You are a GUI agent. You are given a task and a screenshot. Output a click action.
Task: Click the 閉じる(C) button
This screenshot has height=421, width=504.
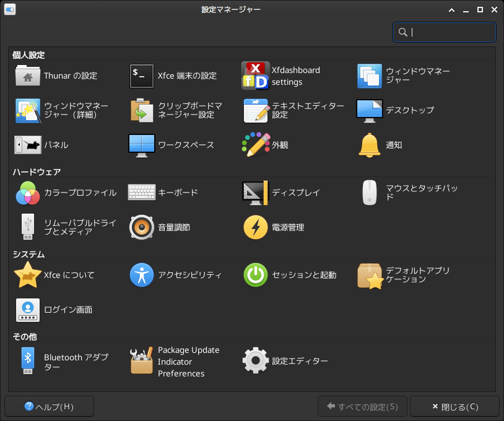(x=454, y=407)
